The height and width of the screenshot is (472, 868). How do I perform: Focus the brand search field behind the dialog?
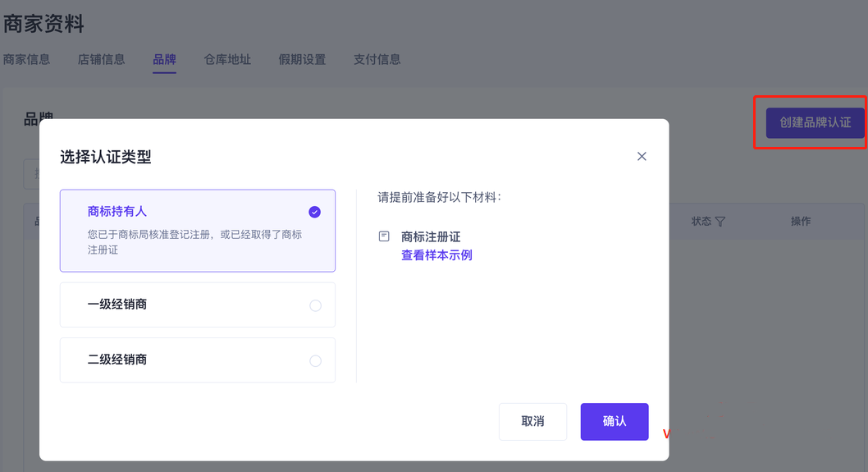tap(31, 173)
